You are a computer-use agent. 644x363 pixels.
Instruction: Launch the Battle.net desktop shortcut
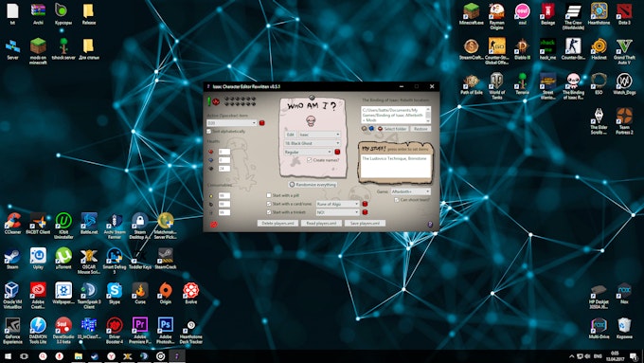click(89, 224)
